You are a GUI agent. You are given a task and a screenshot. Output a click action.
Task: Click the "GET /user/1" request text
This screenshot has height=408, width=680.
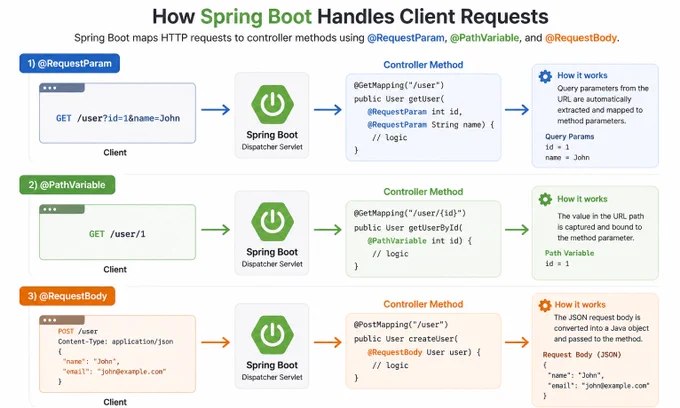pyautogui.click(x=117, y=234)
